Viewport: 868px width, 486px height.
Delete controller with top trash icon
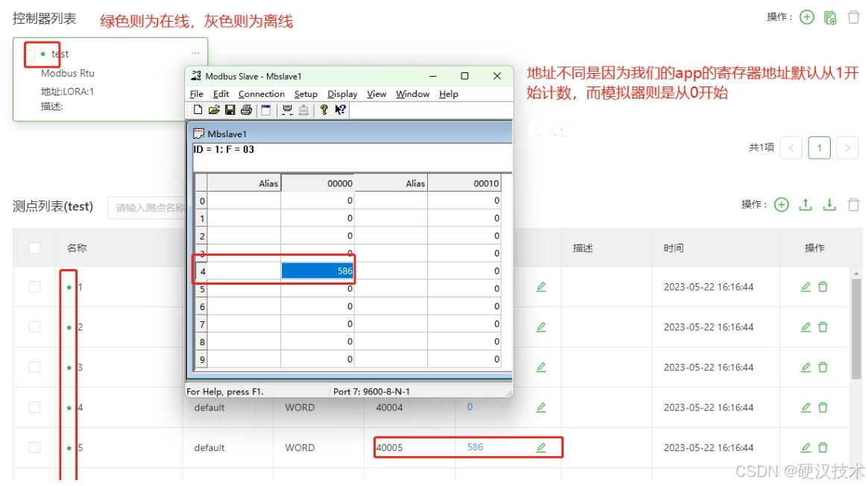point(854,17)
